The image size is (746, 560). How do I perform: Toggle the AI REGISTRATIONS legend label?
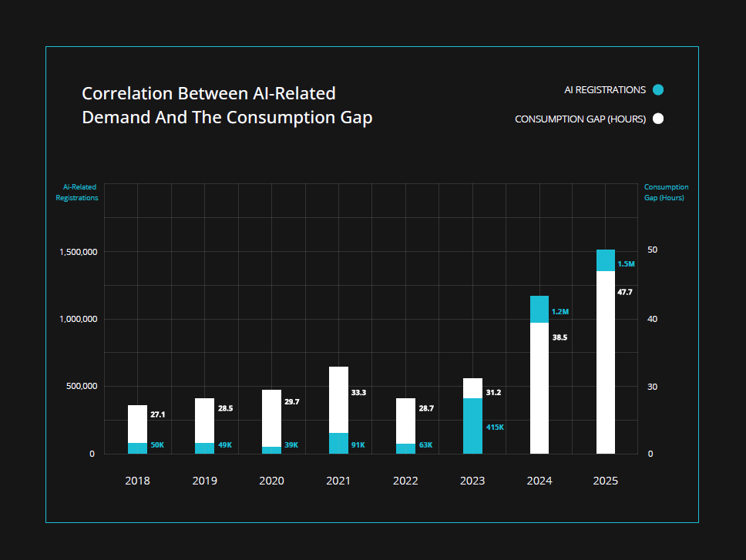tap(604, 90)
